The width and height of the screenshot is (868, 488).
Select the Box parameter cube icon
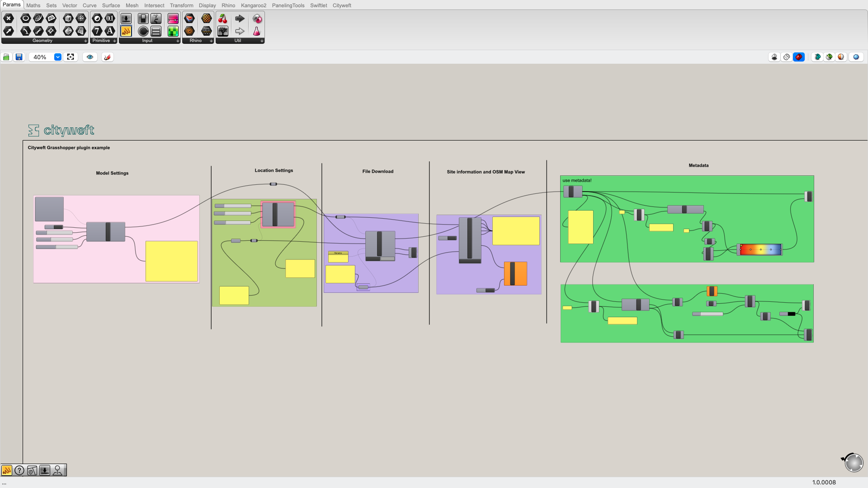pyautogui.click(x=68, y=19)
